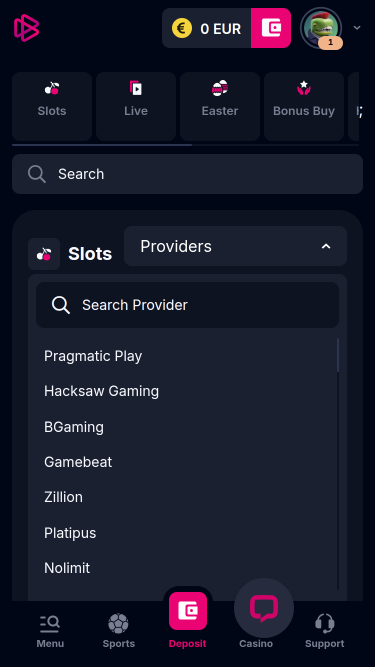
Task: Choose the BGaming provider option
Action: point(74,427)
